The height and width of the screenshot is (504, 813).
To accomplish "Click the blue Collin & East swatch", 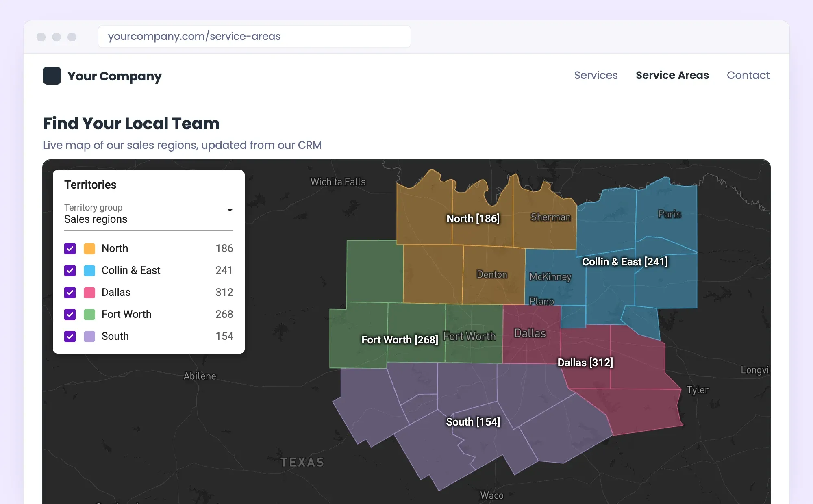I will pos(89,271).
